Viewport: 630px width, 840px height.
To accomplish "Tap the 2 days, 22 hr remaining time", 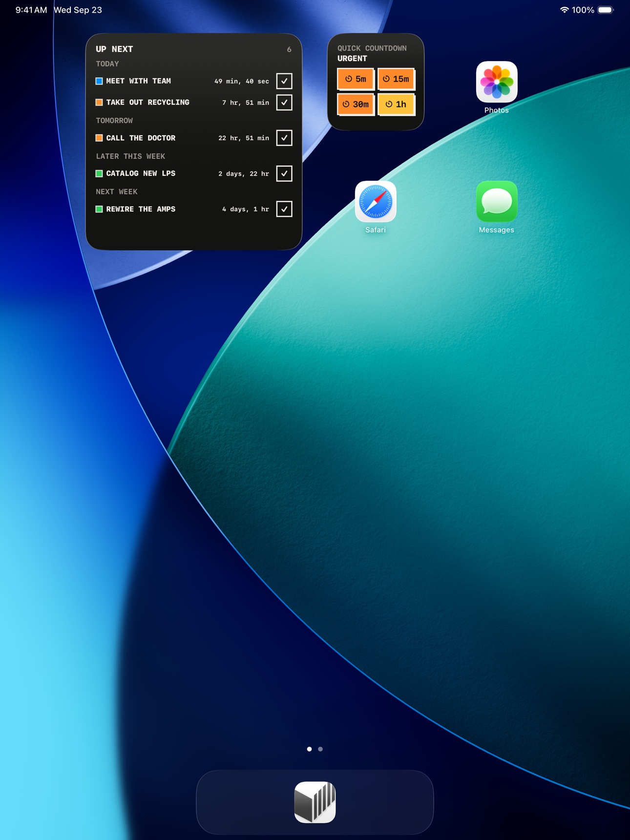I will (244, 174).
